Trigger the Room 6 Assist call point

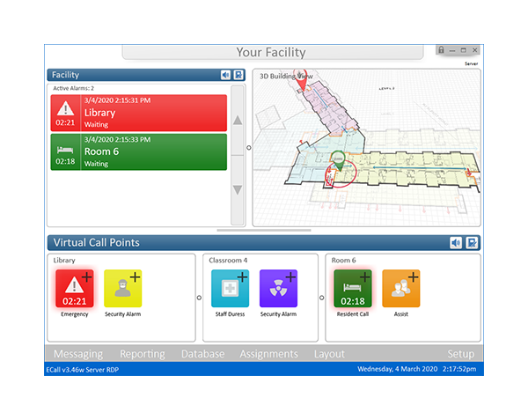coord(400,289)
